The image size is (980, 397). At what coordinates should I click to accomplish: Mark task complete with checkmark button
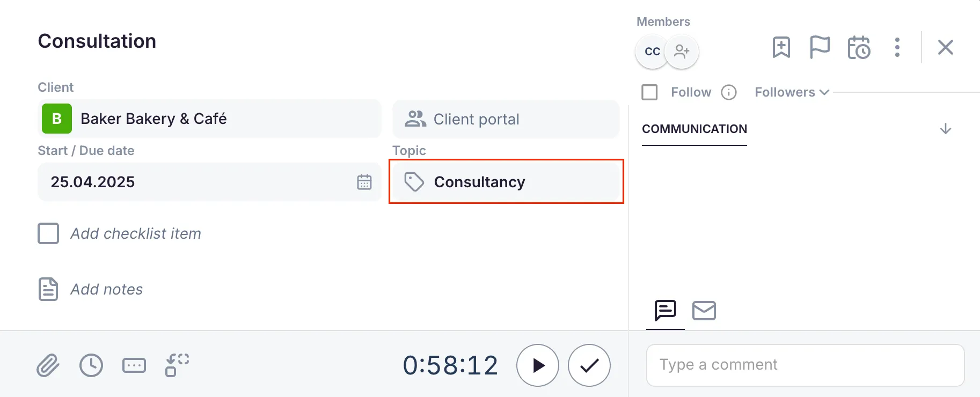click(589, 365)
